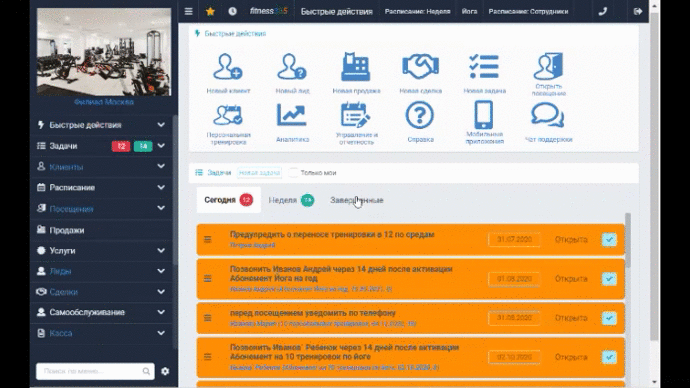Viewport: 690px width, 388px height.
Task: Expand Услуги sidebar chevron
Action: (x=161, y=250)
